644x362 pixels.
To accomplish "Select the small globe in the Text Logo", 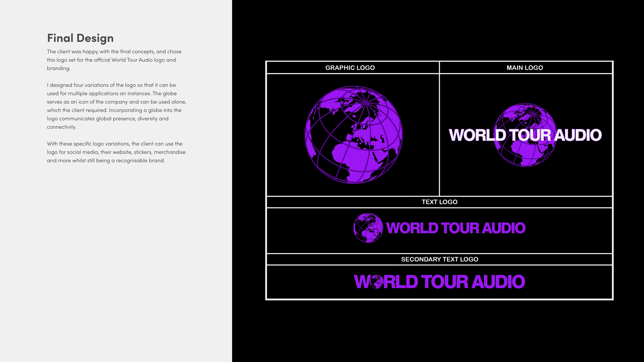I will coord(369,228).
